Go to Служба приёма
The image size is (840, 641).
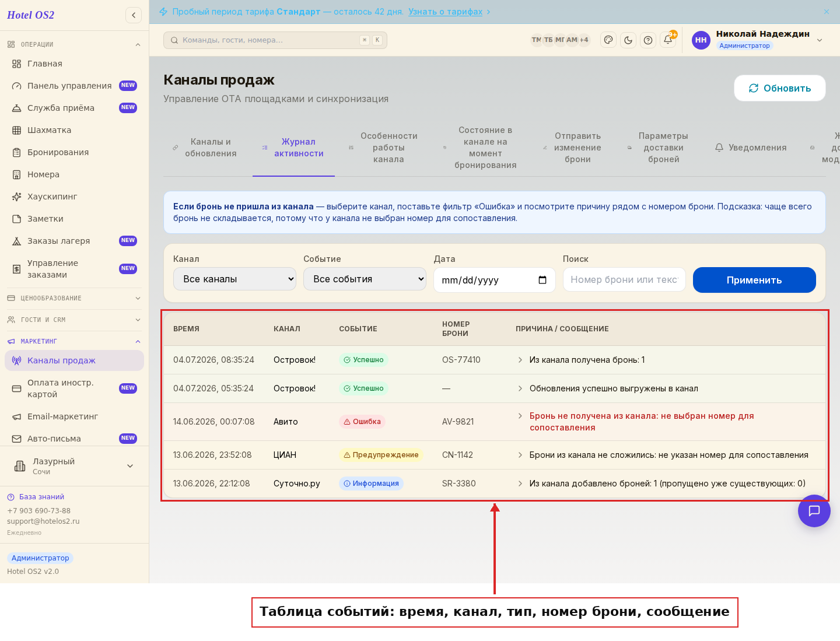[74, 108]
